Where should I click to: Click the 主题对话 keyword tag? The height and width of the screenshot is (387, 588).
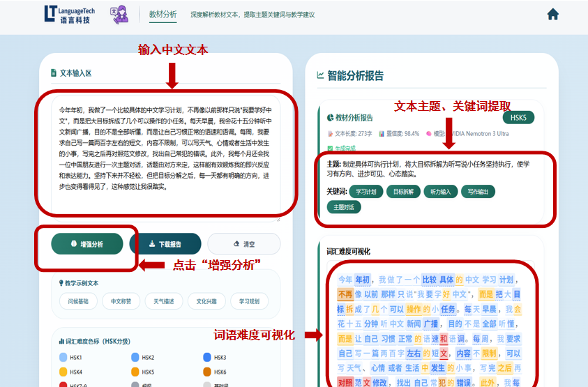click(x=344, y=207)
